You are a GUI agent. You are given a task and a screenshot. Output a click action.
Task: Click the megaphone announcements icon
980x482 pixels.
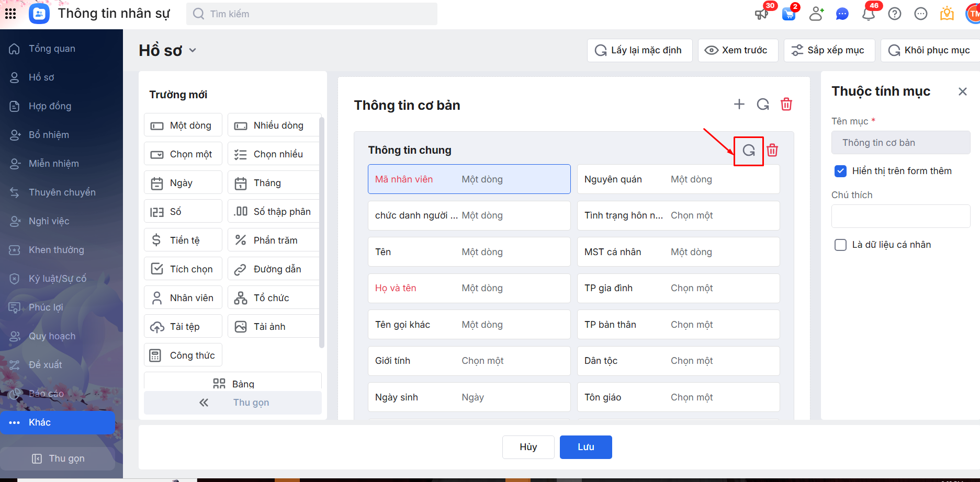pos(761,14)
